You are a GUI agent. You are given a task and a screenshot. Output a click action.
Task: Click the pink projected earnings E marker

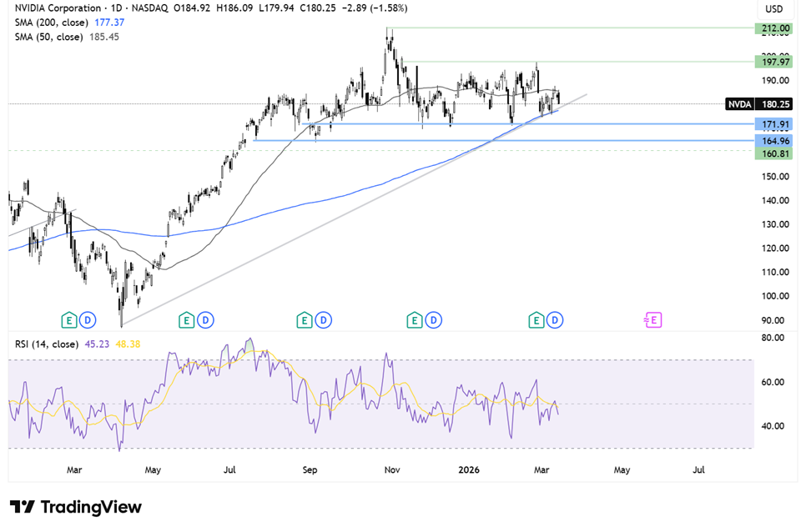652,320
